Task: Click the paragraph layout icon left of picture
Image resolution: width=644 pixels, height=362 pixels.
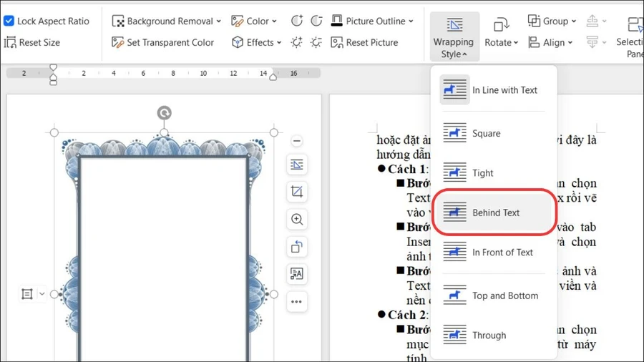Action: click(27, 294)
